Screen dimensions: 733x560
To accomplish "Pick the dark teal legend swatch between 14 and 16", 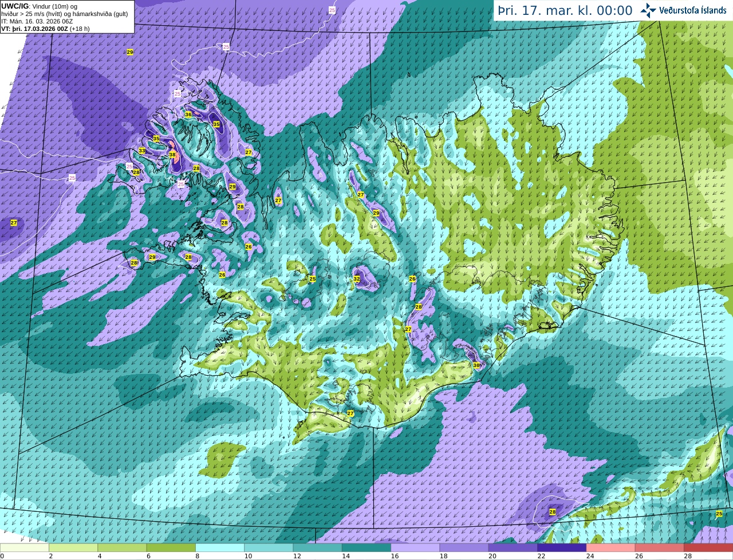I will click(366, 548).
